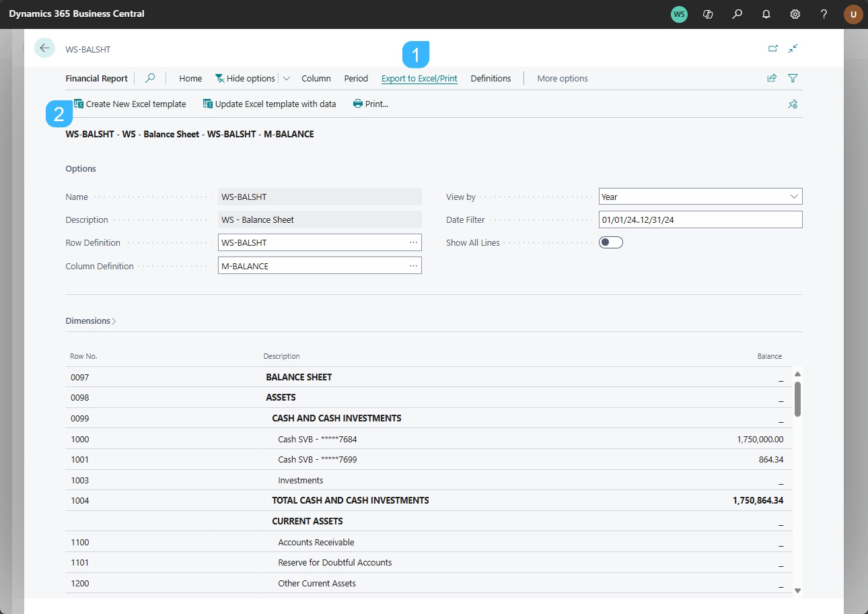Go back using the back arrow
This screenshot has width=868, height=614.
point(44,48)
